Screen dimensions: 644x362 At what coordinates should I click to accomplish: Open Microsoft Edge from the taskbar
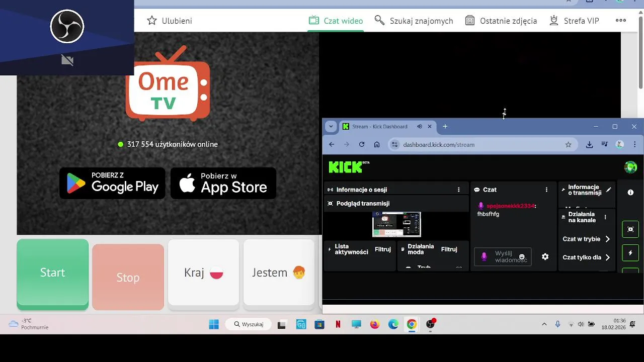click(393, 324)
